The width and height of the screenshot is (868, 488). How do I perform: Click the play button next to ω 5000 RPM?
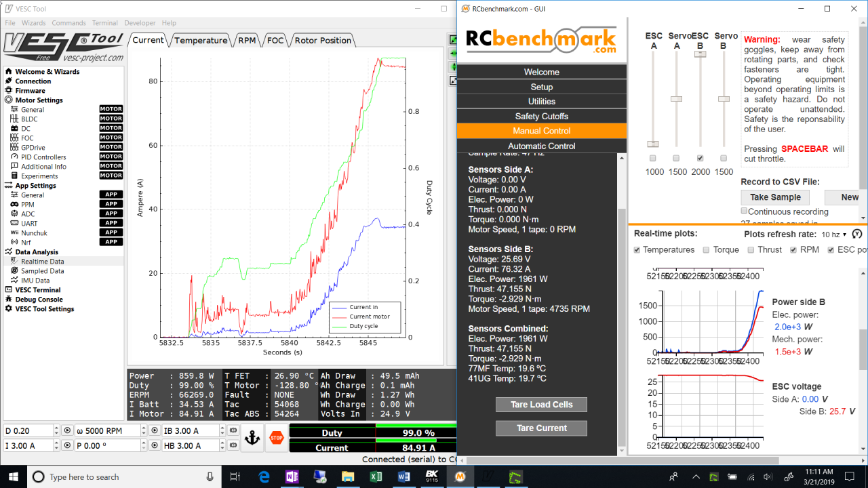point(153,430)
